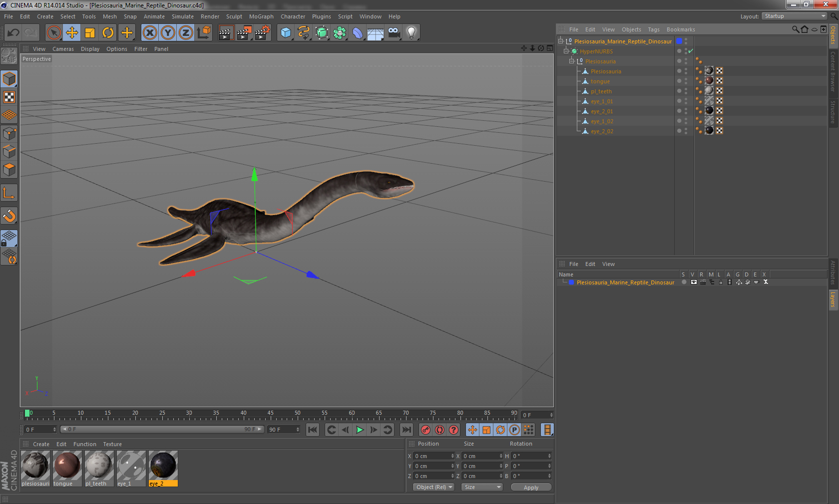Screen dimensions: 839x504
Task: Switch to Texture mode checkerboard icon
Action: pyautogui.click(x=9, y=97)
